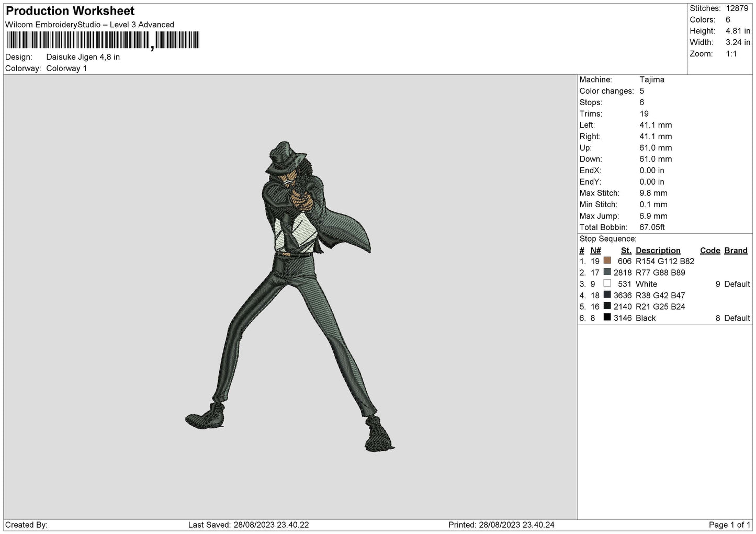Select 'Default' brand in the Black row
Screen dimensions: 756x534
(x=737, y=319)
